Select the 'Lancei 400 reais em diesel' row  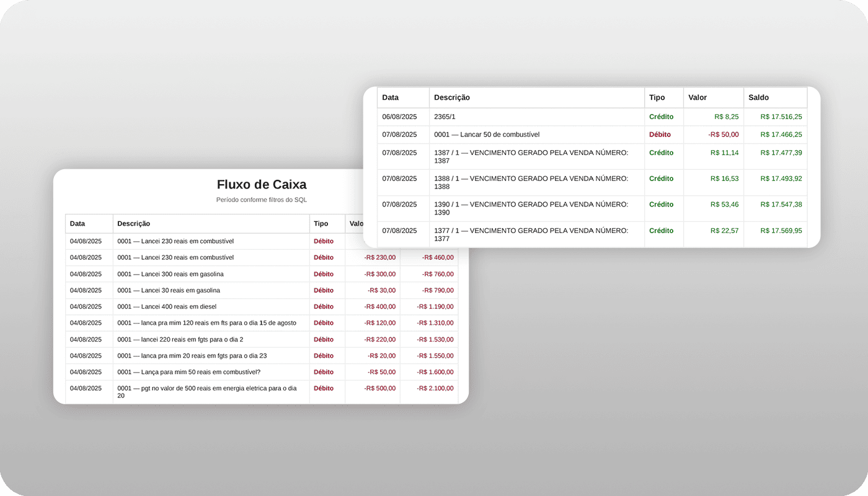pyautogui.click(x=167, y=306)
